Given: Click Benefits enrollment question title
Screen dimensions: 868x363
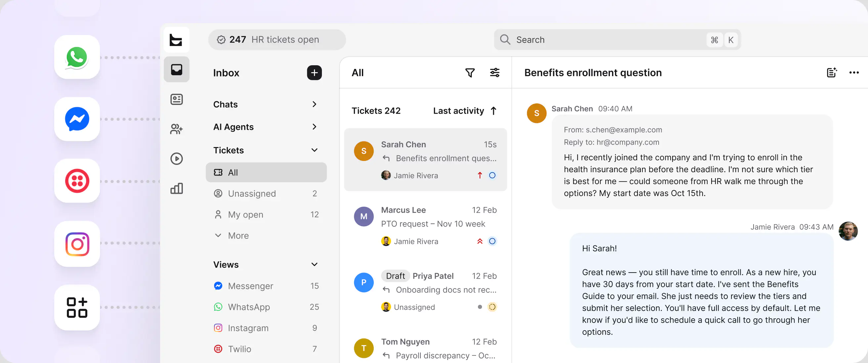Looking at the screenshot, I should click(593, 73).
